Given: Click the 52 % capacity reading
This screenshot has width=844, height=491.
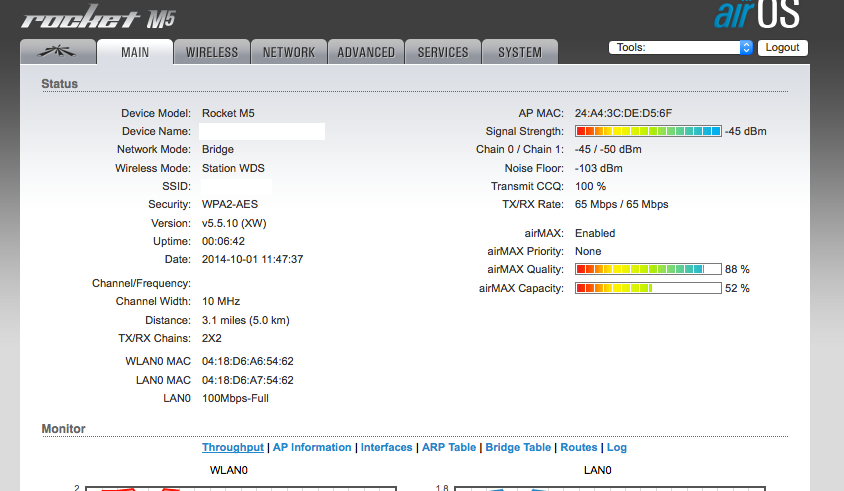Looking at the screenshot, I should (737, 288).
